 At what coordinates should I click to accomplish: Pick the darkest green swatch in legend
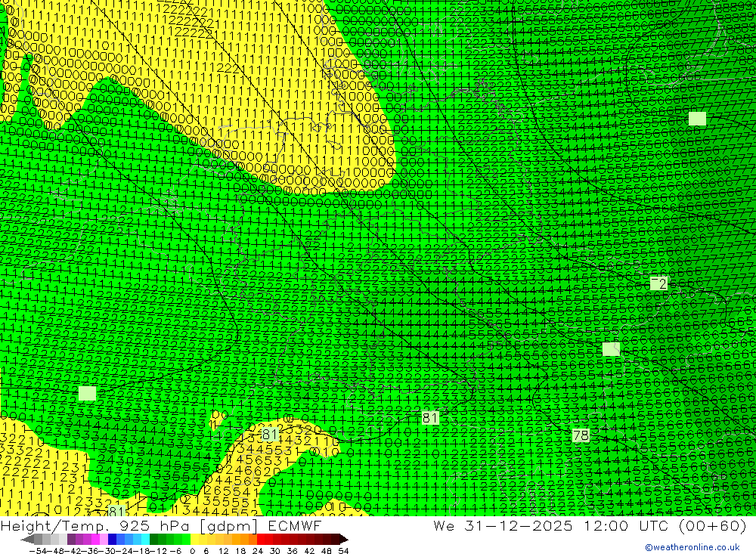click(x=153, y=539)
